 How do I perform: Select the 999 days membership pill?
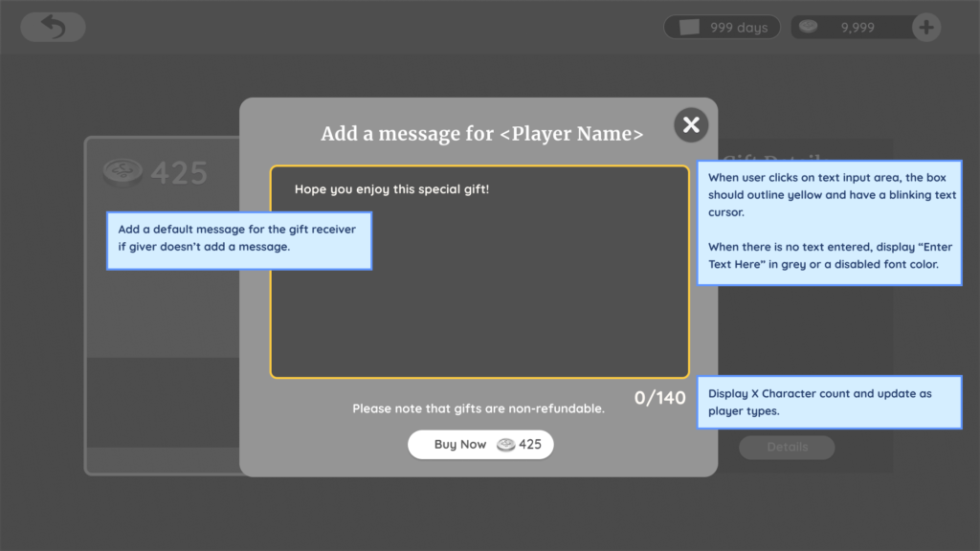click(722, 28)
